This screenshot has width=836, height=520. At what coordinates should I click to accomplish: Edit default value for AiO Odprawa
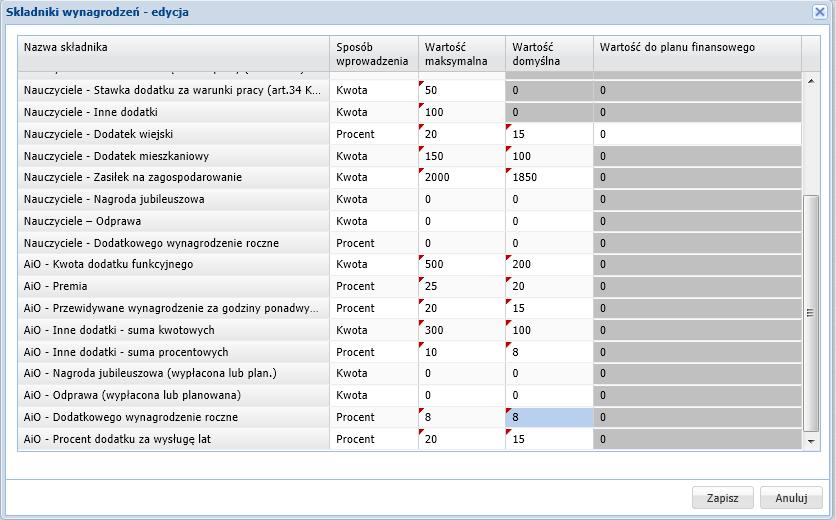(x=549, y=395)
